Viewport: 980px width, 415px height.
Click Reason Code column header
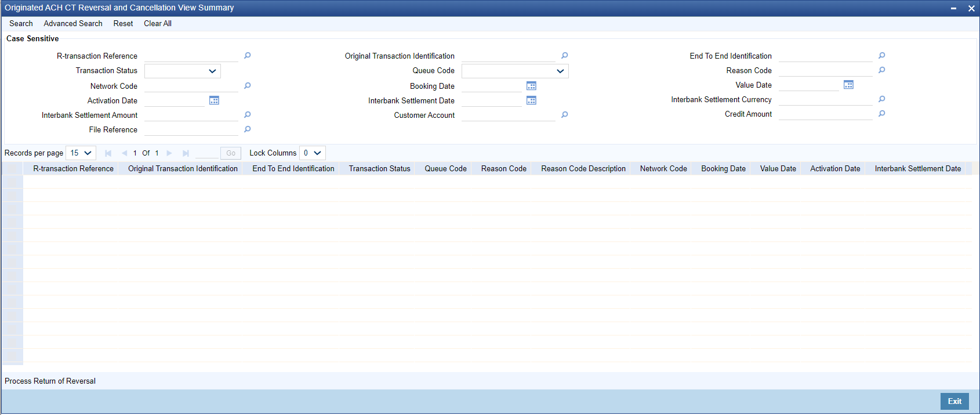point(504,169)
